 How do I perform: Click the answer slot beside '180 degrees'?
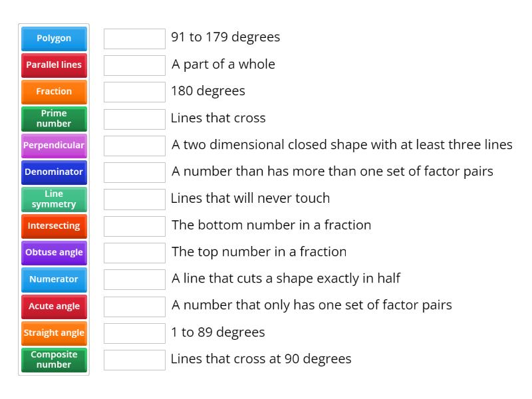coord(134,91)
